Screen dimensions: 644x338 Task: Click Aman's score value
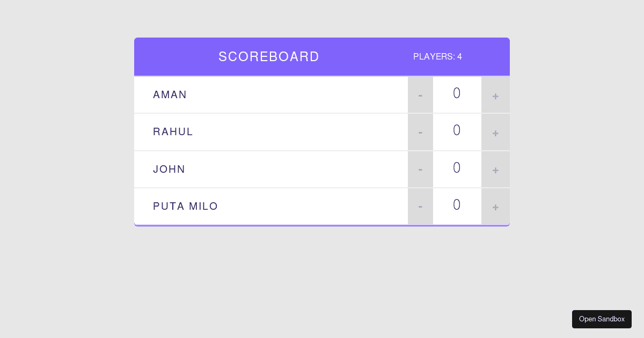(457, 94)
